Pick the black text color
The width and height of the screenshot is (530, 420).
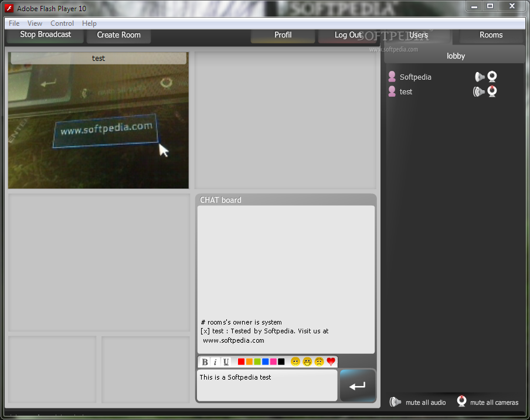(281, 362)
